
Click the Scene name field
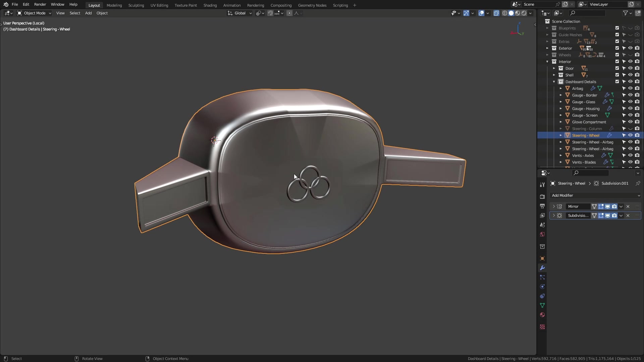538,4
